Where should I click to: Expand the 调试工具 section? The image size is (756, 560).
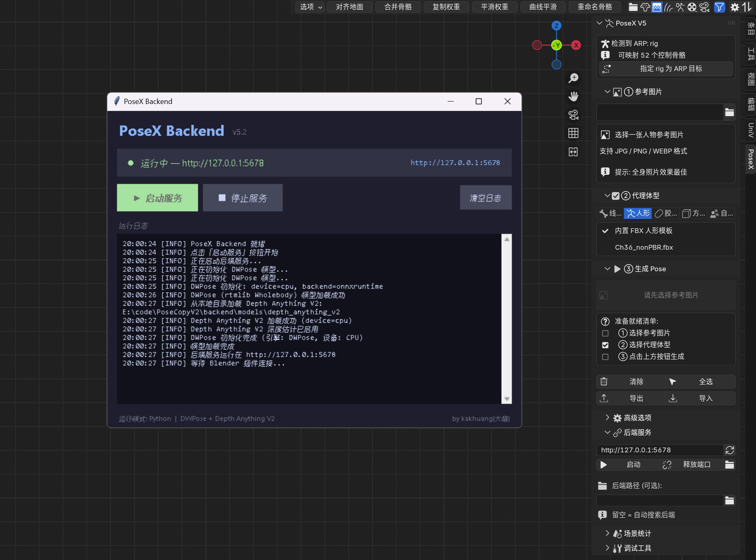tap(608, 548)
